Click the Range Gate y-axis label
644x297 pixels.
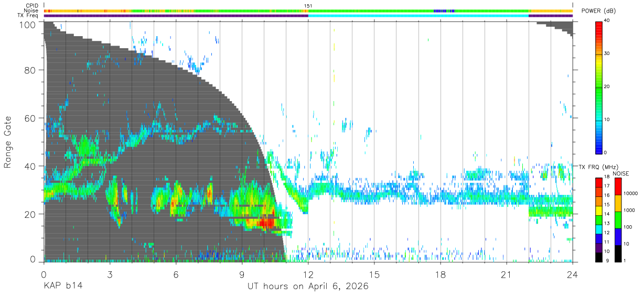click(x=7, y=142)
